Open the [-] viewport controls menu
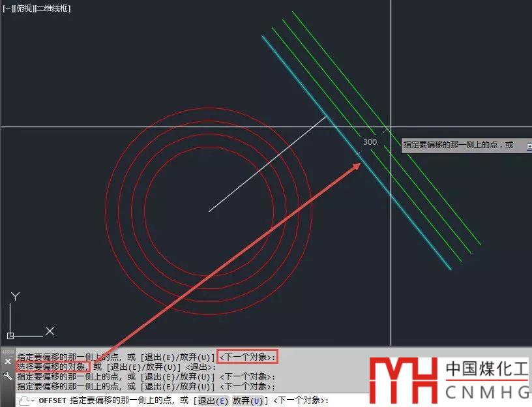This screenshot has height=407, width=532. 7,8
